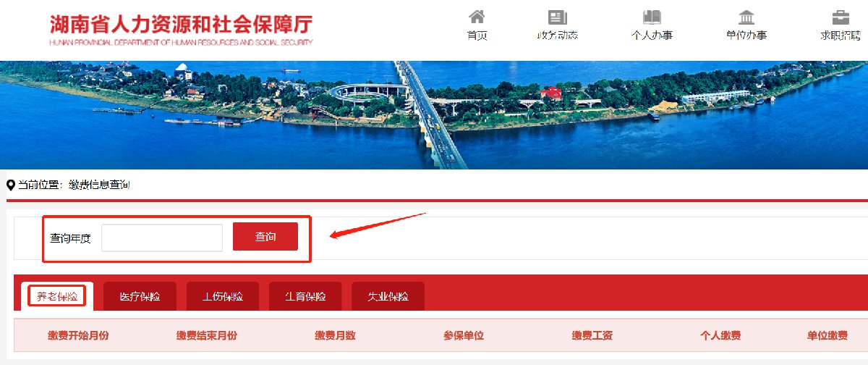Click the river bridge banner image
Viewport: 868px width, 365px height.
[x=434, y=115]
